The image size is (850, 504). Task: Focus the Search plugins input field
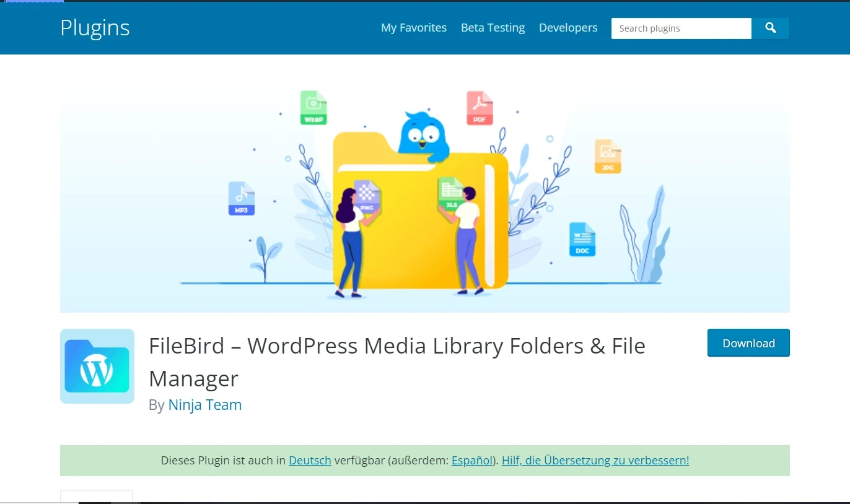tap(681, 28)
